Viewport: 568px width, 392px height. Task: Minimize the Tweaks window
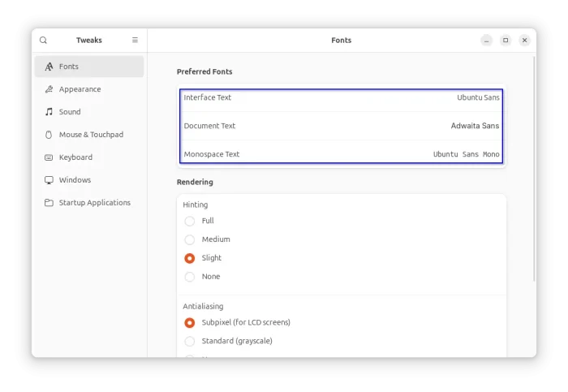[487, 41]
